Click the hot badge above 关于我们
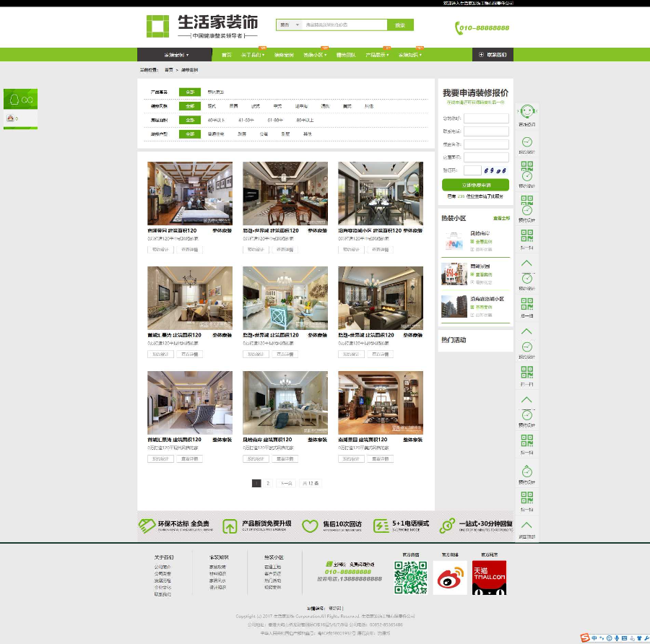The width and height of the screenshot is (650, 644). click(262, 48)
